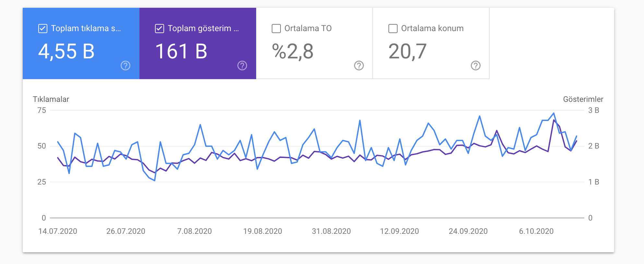Click the 7.08.2020 date label
The height and width of the screenshot is (264, 644).
click(x=195, y=231)
